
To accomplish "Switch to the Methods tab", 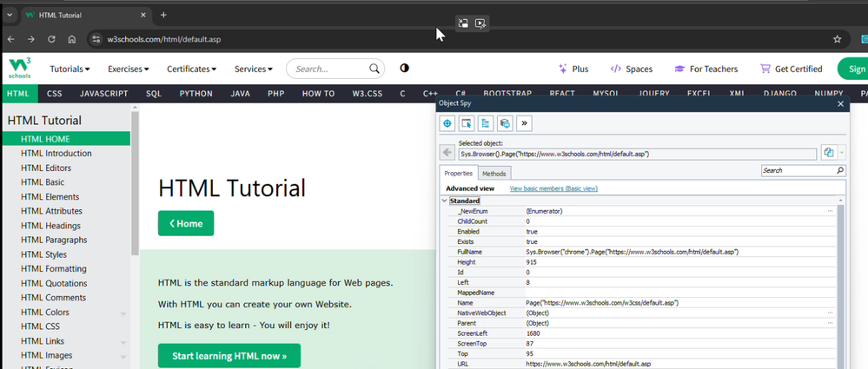I will pos(494,174).
